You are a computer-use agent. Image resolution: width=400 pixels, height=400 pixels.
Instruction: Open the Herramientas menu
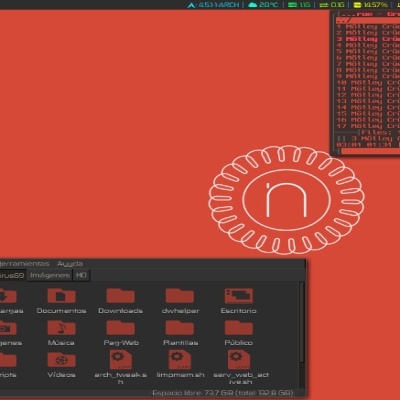(24, 264)
